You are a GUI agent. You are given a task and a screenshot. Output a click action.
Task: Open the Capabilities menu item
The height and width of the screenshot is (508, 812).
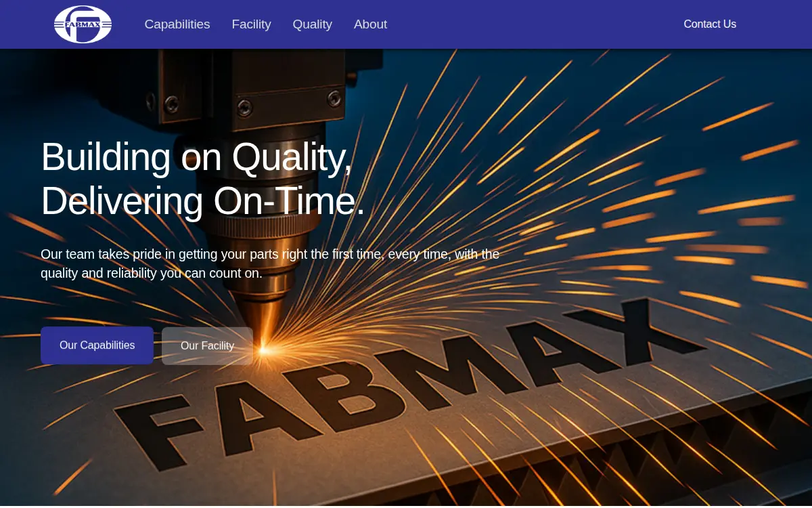tap(177, 24)
